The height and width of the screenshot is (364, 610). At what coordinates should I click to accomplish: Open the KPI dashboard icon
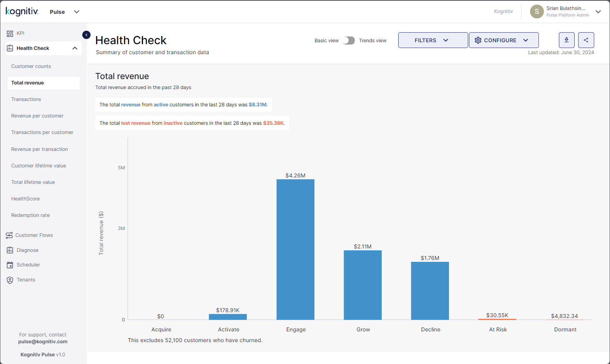[10, 33]
